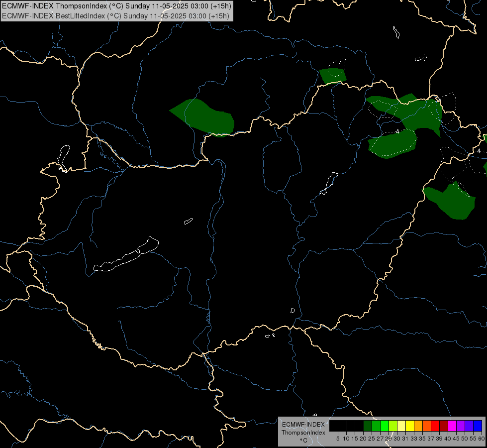The image size is (487, 448).
Task: Click the legend's 'ECMWF-INDEX' label
Action: [303, 425]
